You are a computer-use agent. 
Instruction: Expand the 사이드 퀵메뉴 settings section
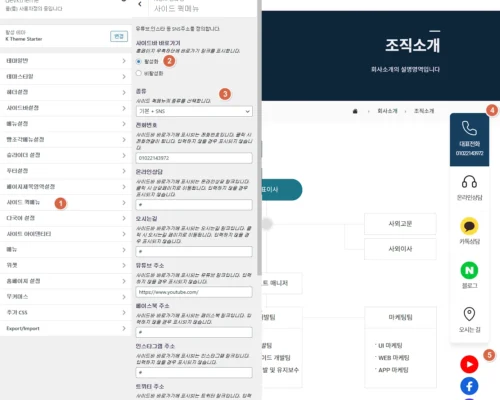point(66,203)
